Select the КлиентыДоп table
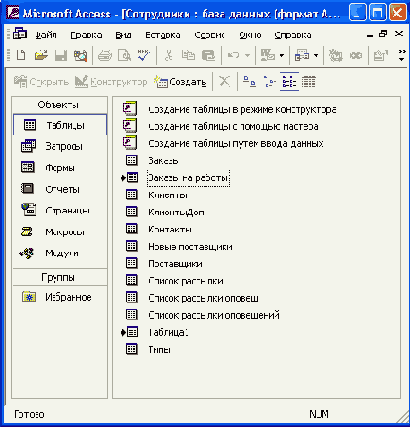410x427 pixels. click(176, 212)
